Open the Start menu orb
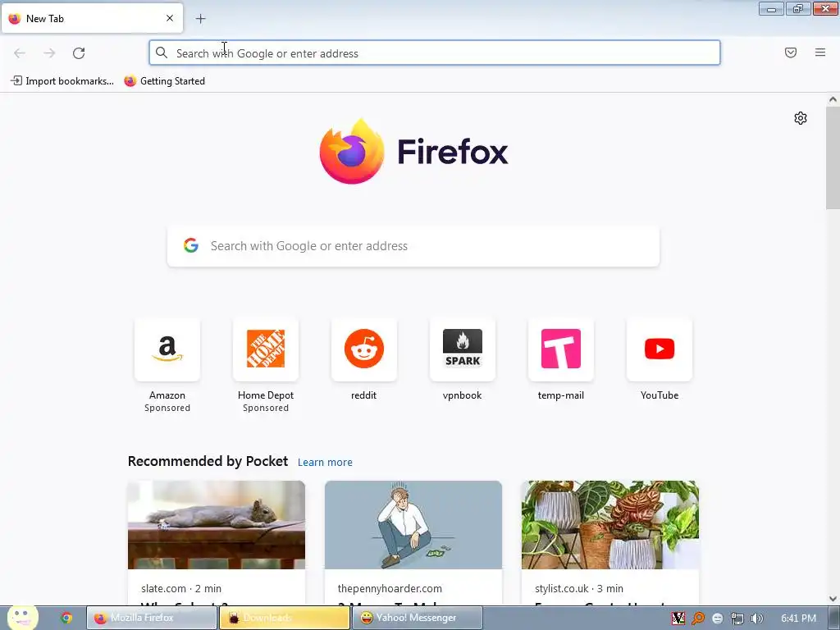Image resolution: width=840 pixels, height=630 pixels. pos(22,618)
